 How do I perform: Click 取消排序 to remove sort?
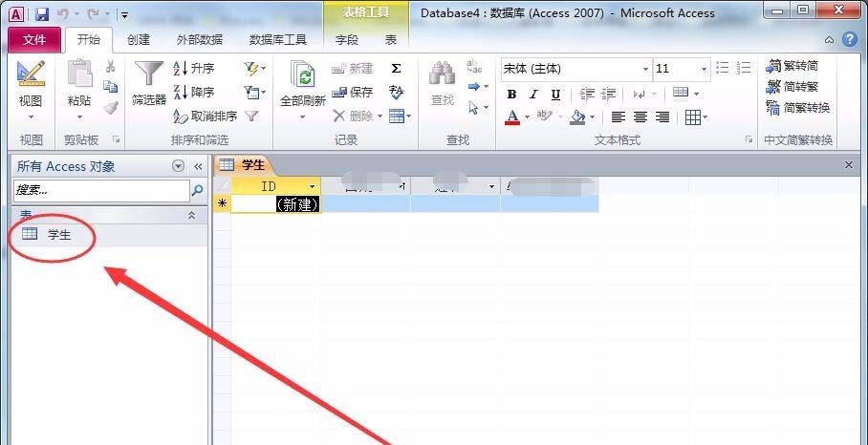point(205,117)
